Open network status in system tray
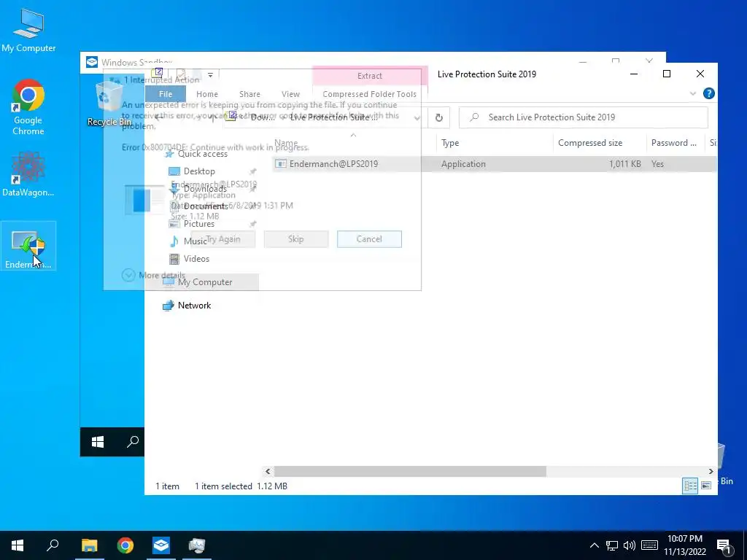747x560 pixels. pos(612,545)
